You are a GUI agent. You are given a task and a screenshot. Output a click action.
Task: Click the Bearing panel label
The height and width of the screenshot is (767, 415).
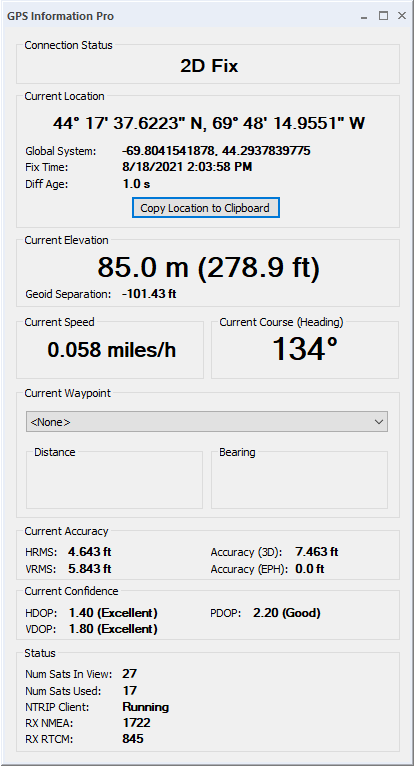click(x=237, y=452)
